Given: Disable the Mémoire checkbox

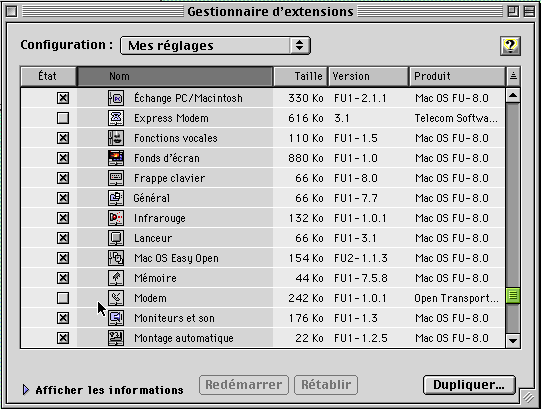Looking at the screenshot, I should tap(63, 278).
